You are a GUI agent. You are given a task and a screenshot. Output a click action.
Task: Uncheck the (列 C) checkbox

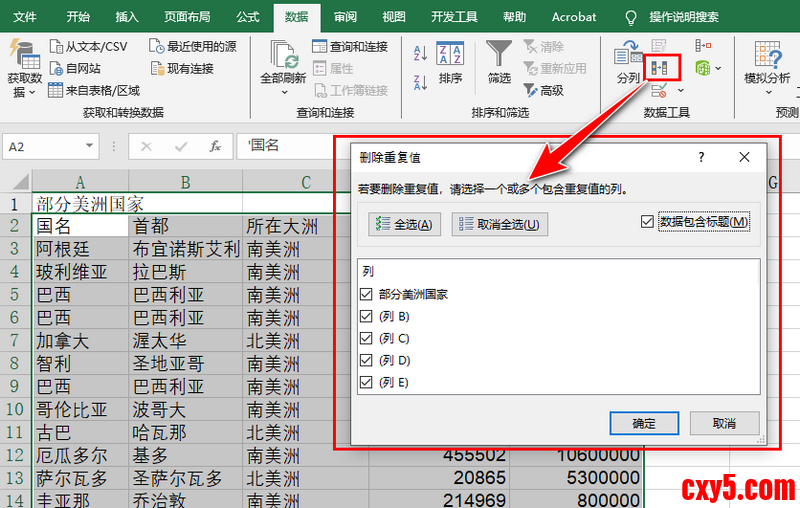tap(367, 338)
